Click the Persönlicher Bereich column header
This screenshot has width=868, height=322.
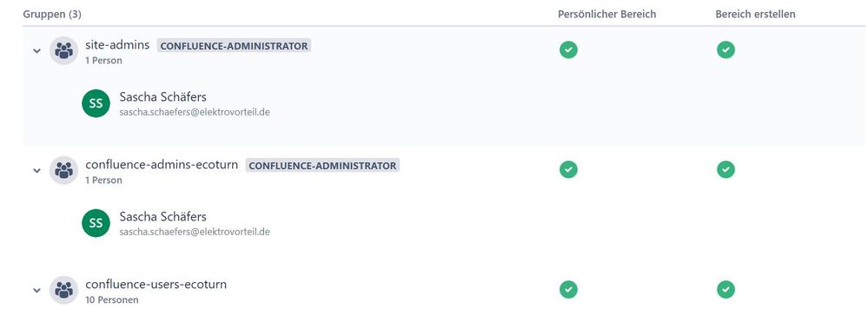(606, 15)
